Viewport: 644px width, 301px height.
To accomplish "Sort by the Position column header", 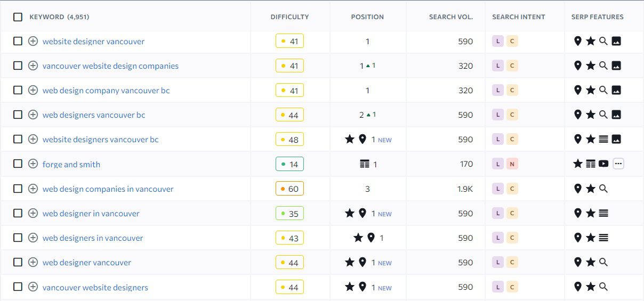I will pos(367,17).
